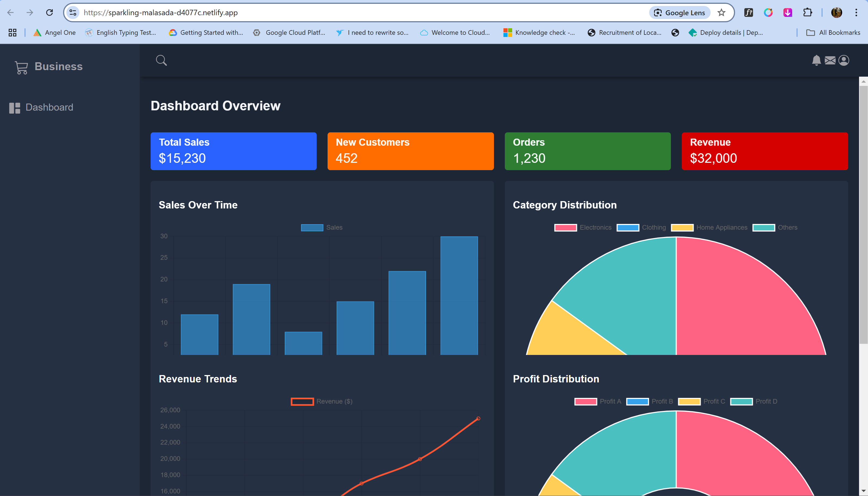The image size is (868, 496).
Task: Click the tallest bar in Sales Over Time
Action: click(x=459, y=295)
